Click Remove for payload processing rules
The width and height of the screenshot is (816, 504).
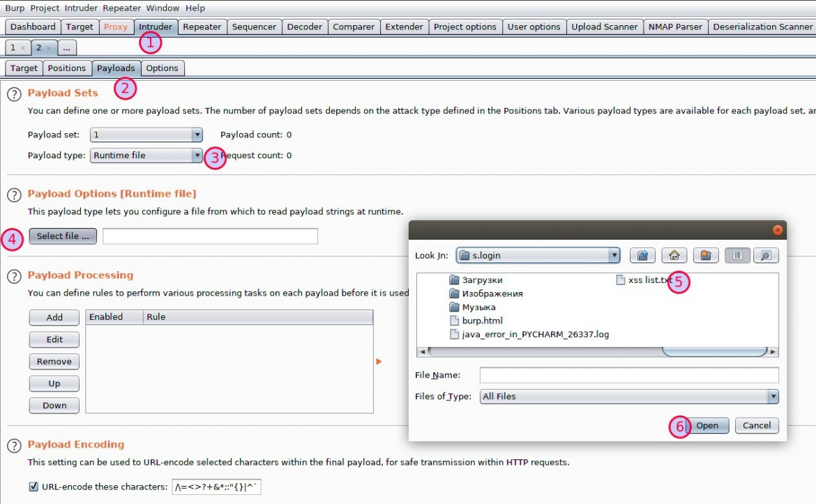(54, 362)
